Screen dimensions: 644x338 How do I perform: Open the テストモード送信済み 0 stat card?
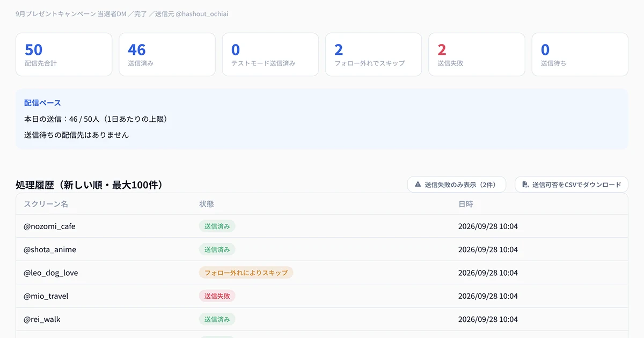point(270,55)
